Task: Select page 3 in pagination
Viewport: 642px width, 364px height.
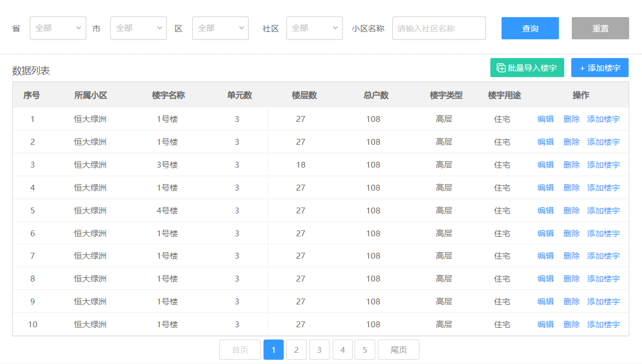Action: click(x=319, y=350)
